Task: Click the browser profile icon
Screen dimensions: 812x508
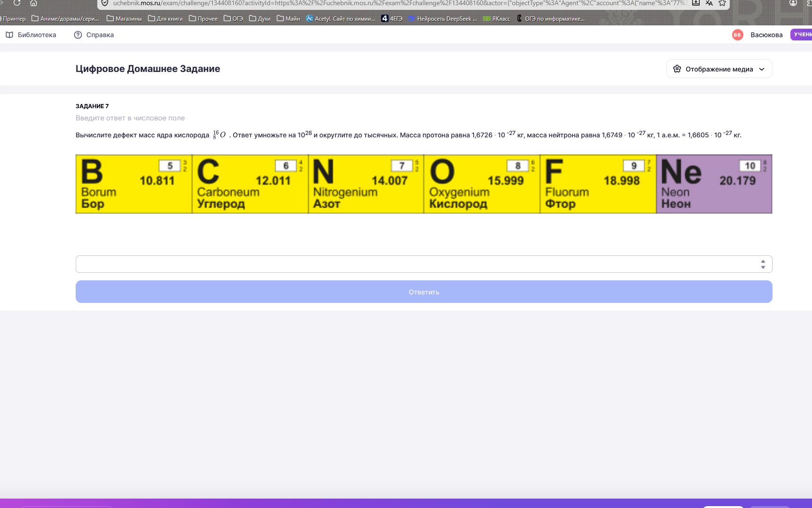Action: [x=793, y=3]
